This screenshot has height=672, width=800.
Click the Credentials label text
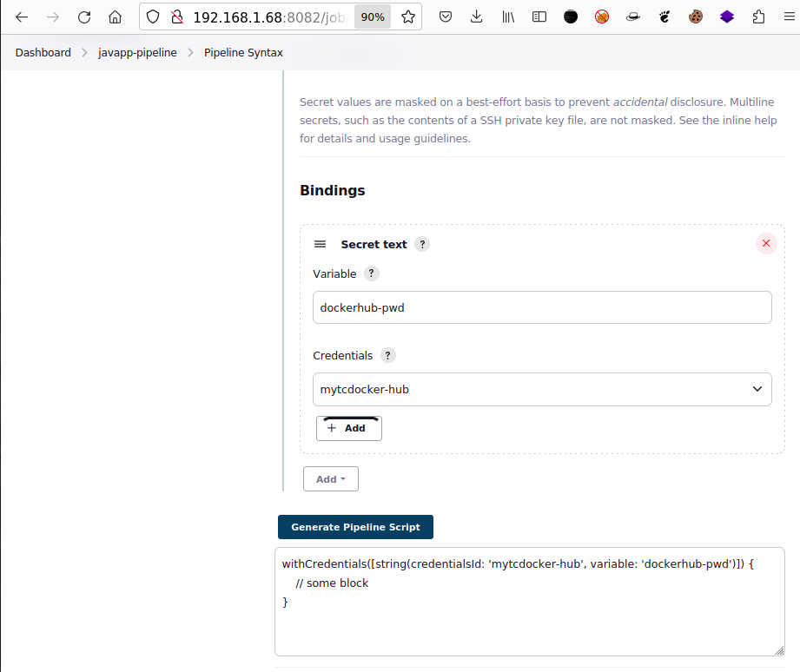pos(342,355)
